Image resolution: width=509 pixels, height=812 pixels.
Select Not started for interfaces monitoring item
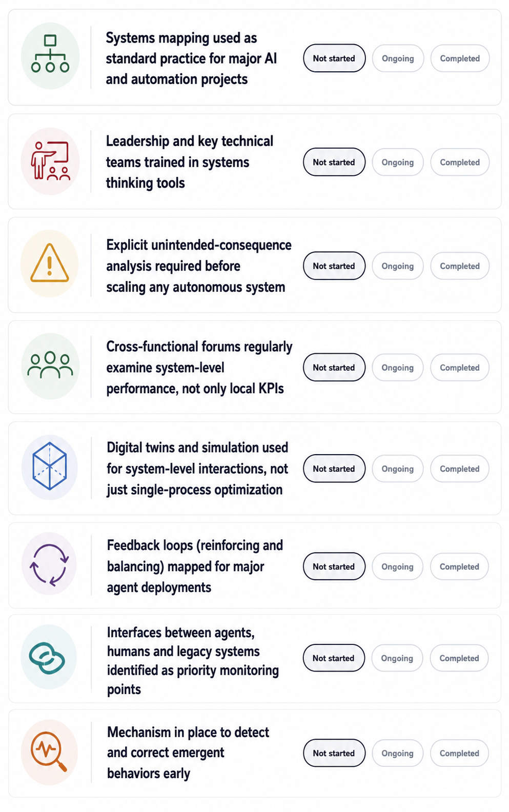(x=334, y=658)
